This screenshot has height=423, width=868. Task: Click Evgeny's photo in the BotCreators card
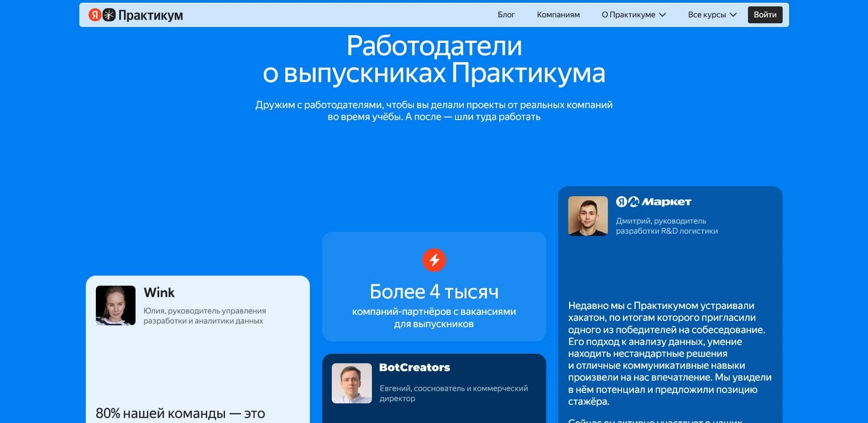pyautogui.click(x=352, y=383)
